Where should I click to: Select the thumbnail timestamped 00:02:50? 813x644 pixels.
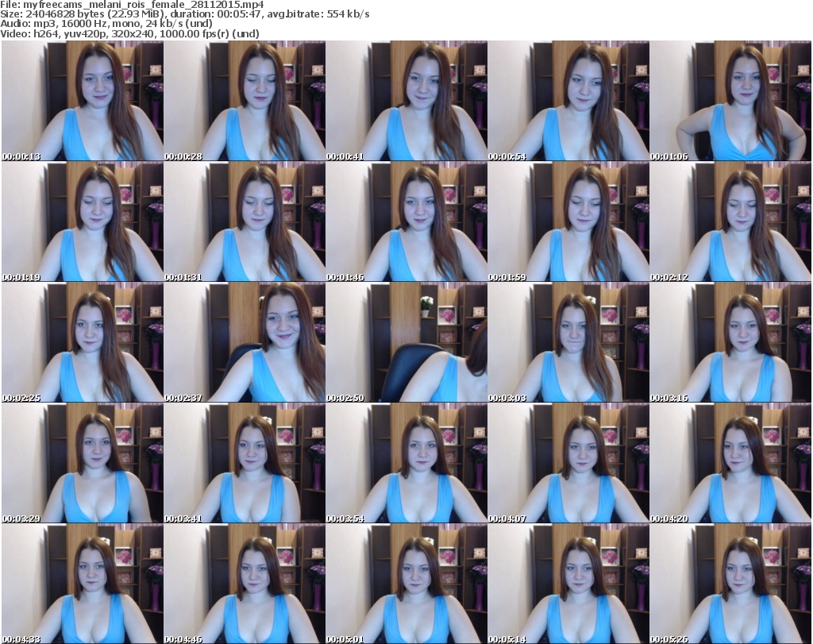pos(406,342)
